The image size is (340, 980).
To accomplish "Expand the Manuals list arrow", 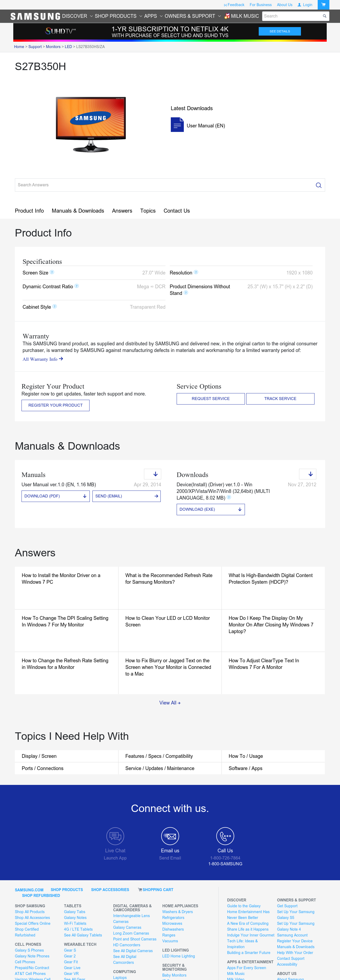I will (x=153, y=474).
